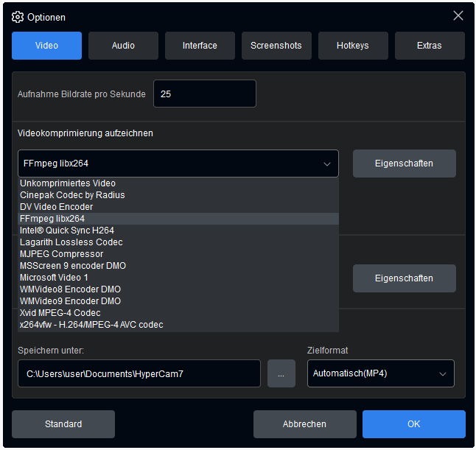Click the Aufnahme Bildrate input field
476x450 pixels.
pos(204,94)
